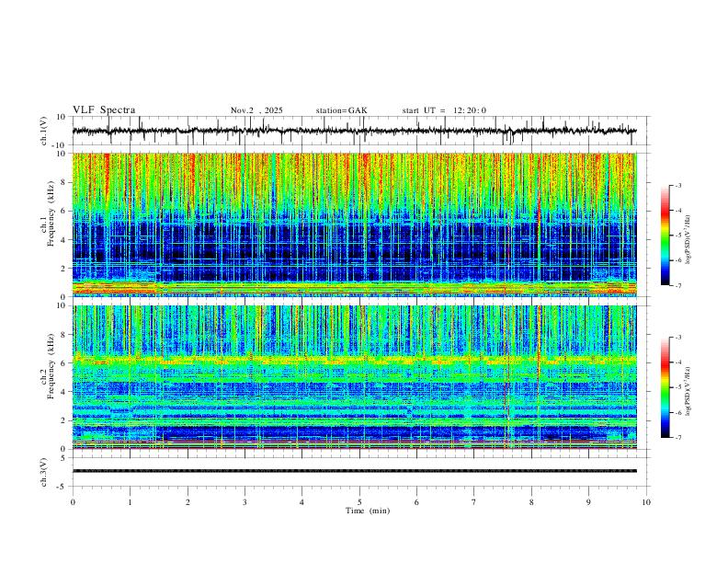Screen dimensions: 728x563
Task: Click the '4' kHz tick on ch.2 spectrogram axis
Action: [64, 392]
